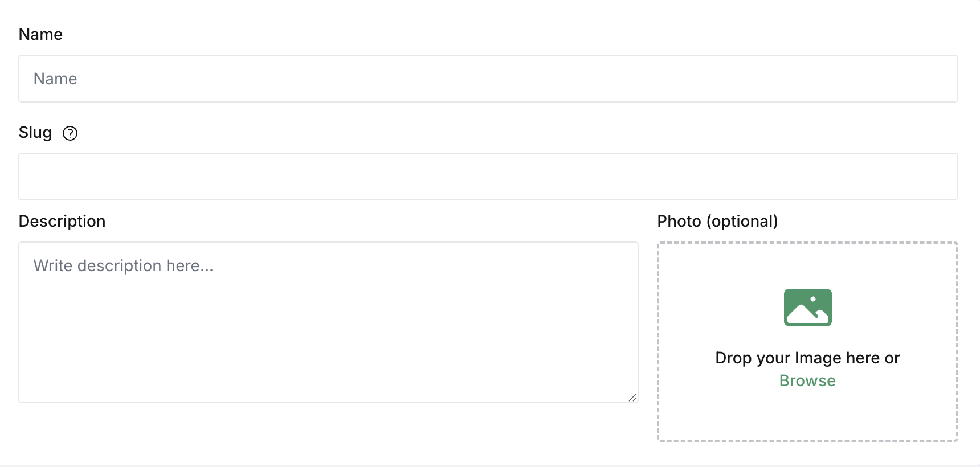
Task: Click the 'Write description here...' placeholder text
Action: pos(123,265)
